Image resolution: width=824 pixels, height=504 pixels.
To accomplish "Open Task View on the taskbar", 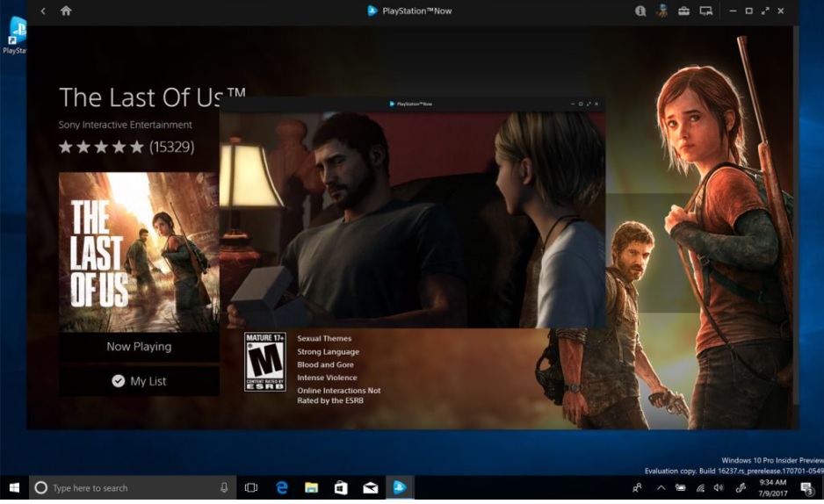I will (251, 487).
